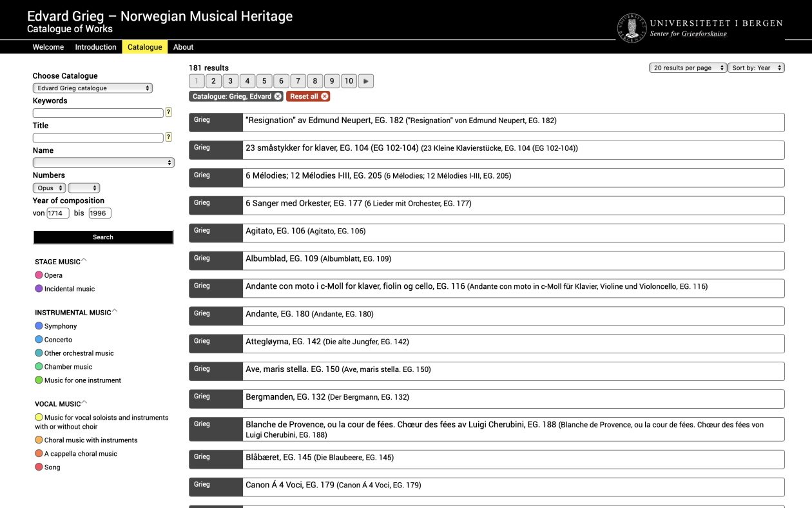
Task: Toggle the Chamber music filter
Action: [x=68, y=366]
